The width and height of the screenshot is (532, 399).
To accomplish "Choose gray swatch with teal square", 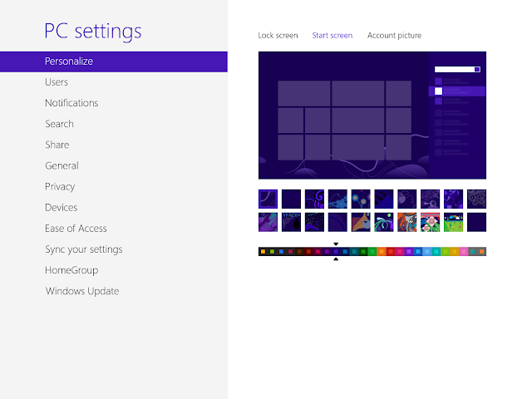I will tap(473, 251).
